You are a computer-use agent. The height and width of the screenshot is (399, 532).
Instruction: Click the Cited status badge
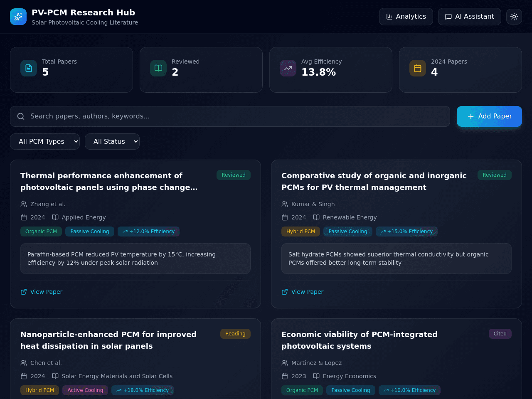500,334
